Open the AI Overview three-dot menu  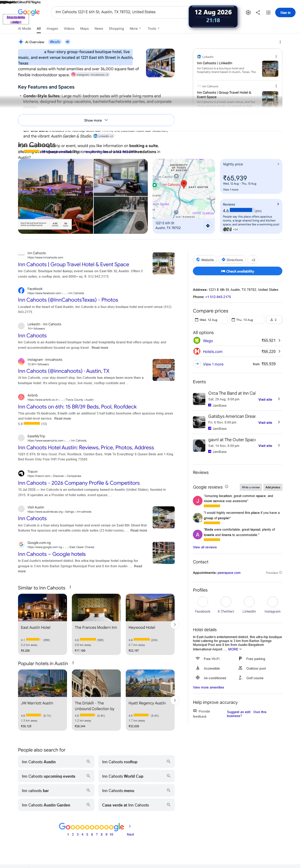click(280, 42)
